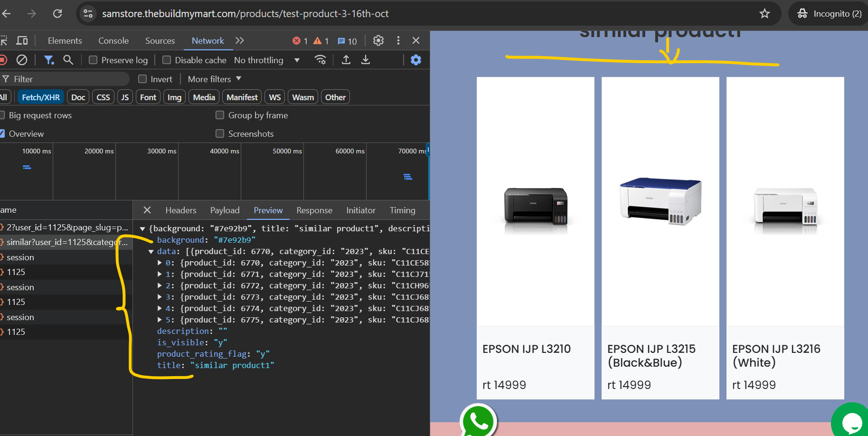Collapse the root JSON object arrow
This screenshot has height=436, width=868.
[x=142, y=228]
